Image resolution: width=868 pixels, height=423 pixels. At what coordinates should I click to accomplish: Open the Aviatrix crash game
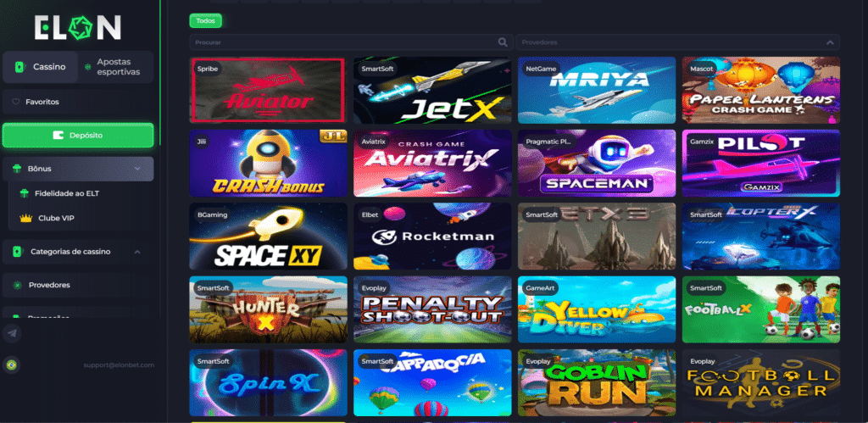pyautogui.click(x=432, y=164)
